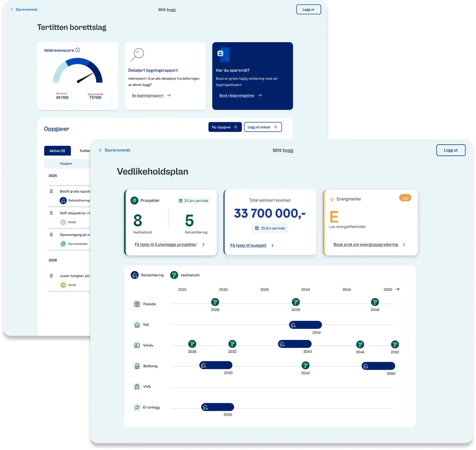Advance timeline with arrow next to 2050
The image size is (476, 450).
[x=398, y=289]
